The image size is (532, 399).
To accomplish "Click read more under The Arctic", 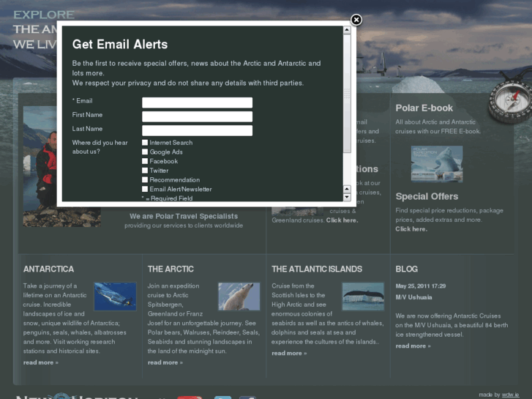I will tap(165, 362).
